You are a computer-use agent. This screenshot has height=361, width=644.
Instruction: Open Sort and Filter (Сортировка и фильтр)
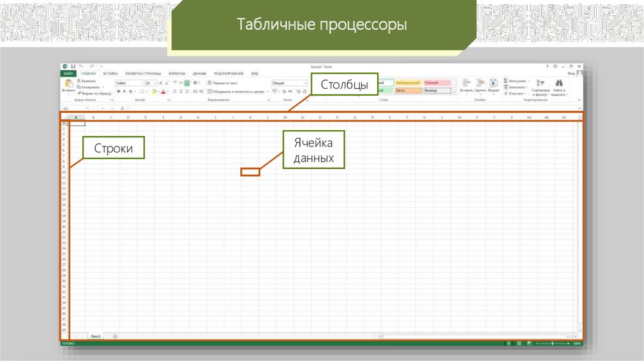540,87
